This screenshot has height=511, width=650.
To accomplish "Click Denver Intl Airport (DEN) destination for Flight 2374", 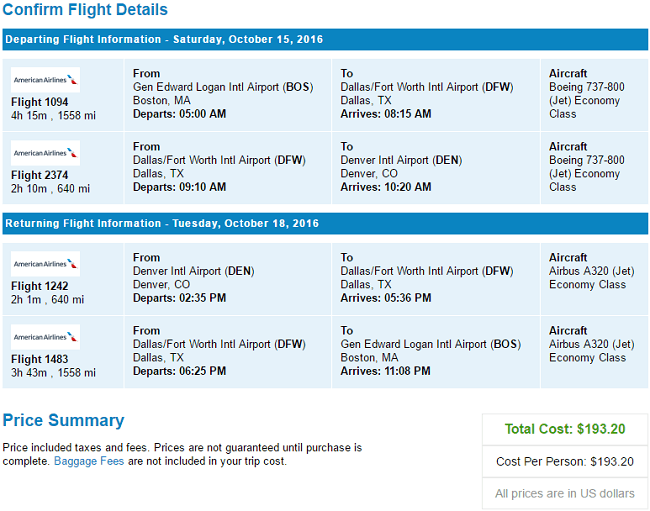I will (401, 160).
